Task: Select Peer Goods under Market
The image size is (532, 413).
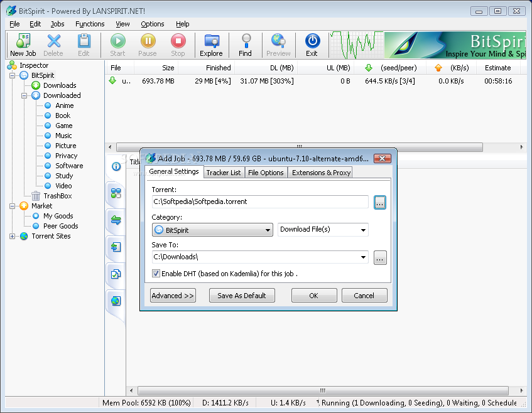Action: [60, 226]
